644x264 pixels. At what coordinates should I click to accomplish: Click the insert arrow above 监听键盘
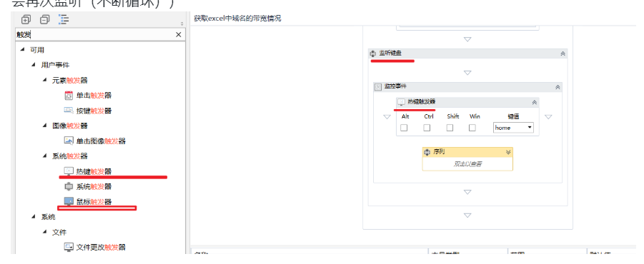pyautogui.click(x=467, y=39)
